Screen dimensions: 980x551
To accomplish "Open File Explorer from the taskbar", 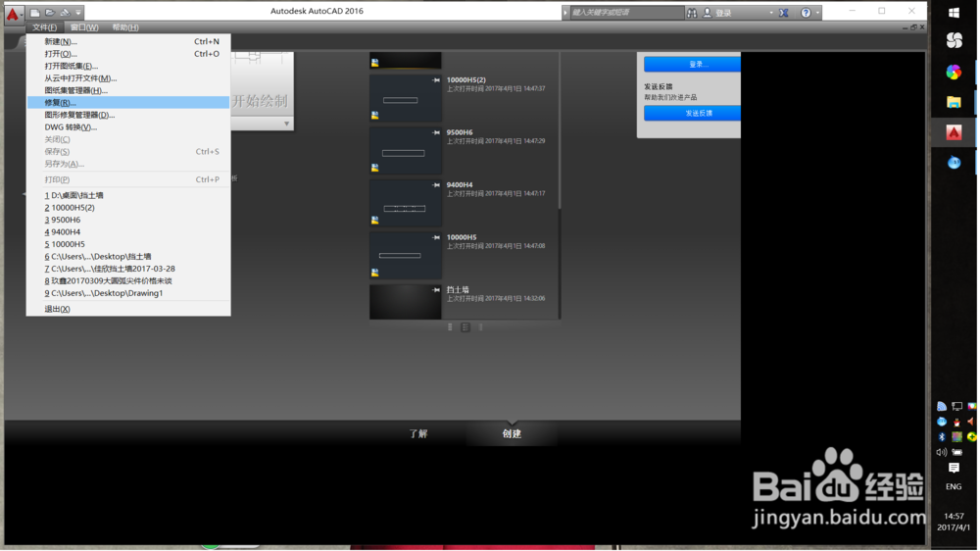I will coord(954,102).
